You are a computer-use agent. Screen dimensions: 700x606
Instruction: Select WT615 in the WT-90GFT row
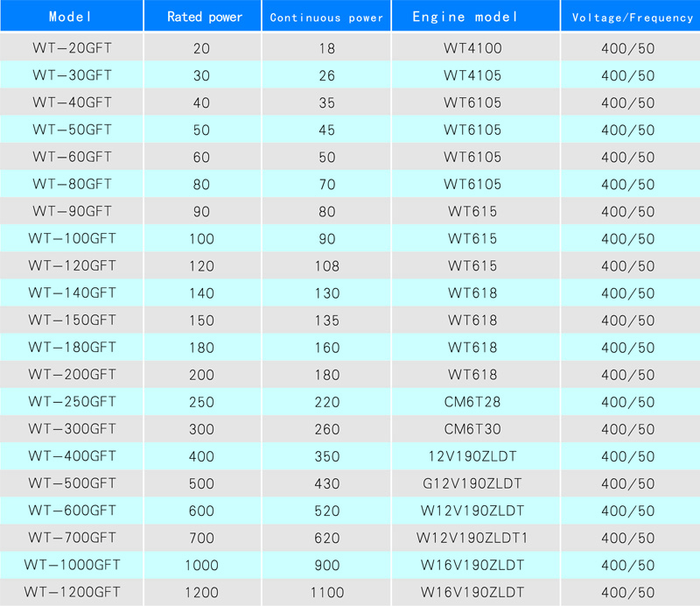coord(476,211)
